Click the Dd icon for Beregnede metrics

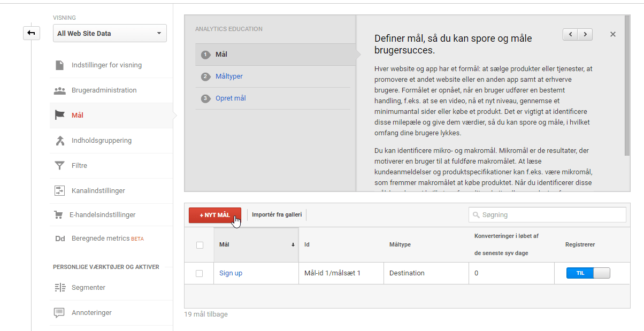tap(60, 238)
